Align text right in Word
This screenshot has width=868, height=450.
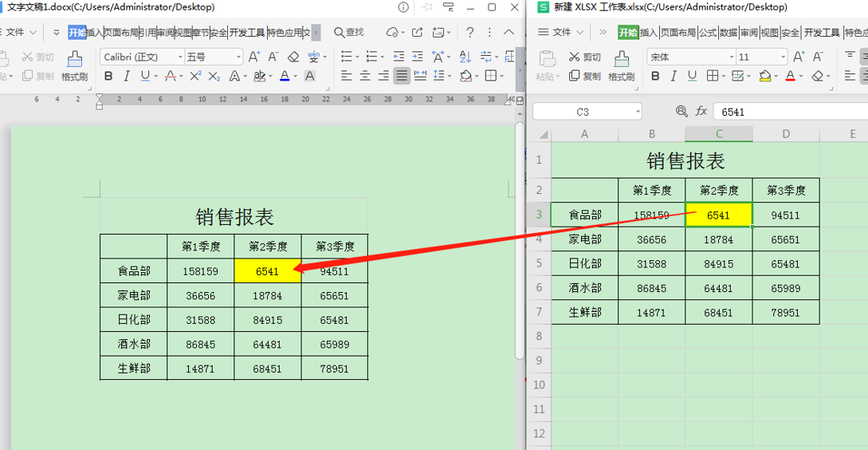click(x=383, y=76)
